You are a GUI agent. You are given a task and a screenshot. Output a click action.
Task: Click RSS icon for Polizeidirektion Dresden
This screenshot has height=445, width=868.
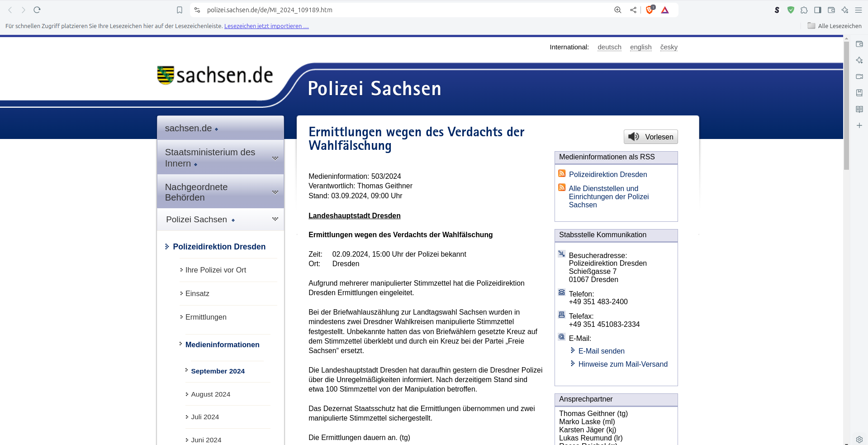click(562, 173)
